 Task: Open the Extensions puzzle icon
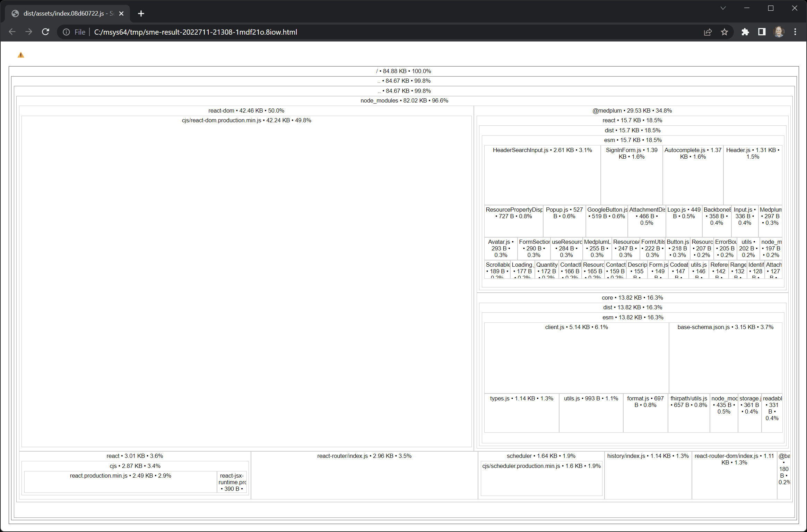point(745,32)
